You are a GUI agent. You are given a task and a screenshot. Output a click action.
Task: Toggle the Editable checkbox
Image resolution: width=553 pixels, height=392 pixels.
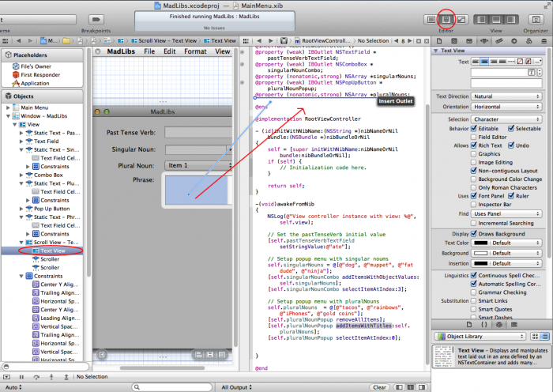click(474, 129)
